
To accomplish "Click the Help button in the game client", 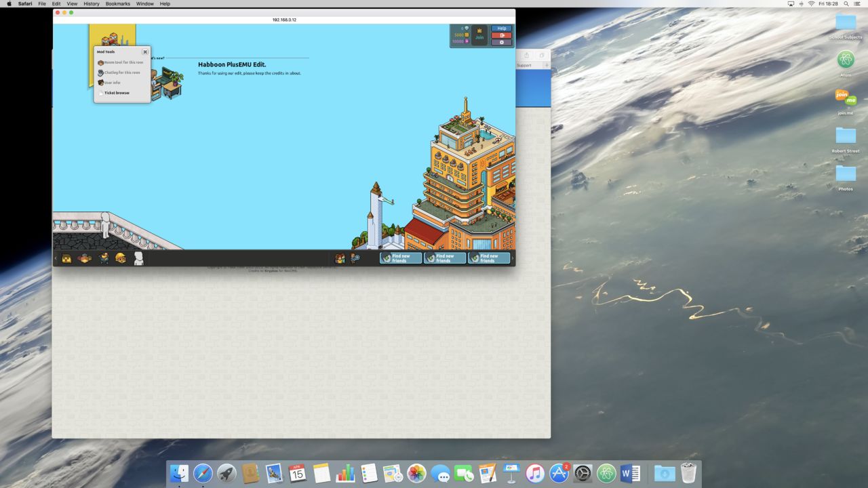I will pyautogui.click(x=502, y=28).
